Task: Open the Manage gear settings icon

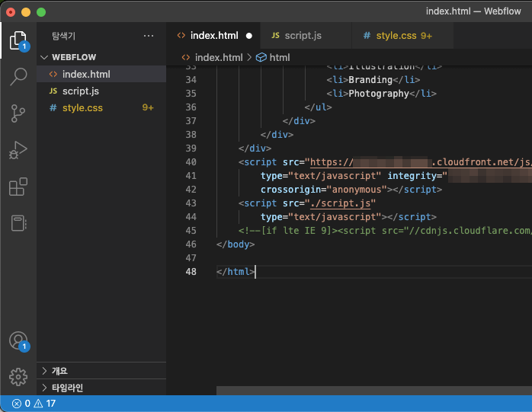Action: 18,377
